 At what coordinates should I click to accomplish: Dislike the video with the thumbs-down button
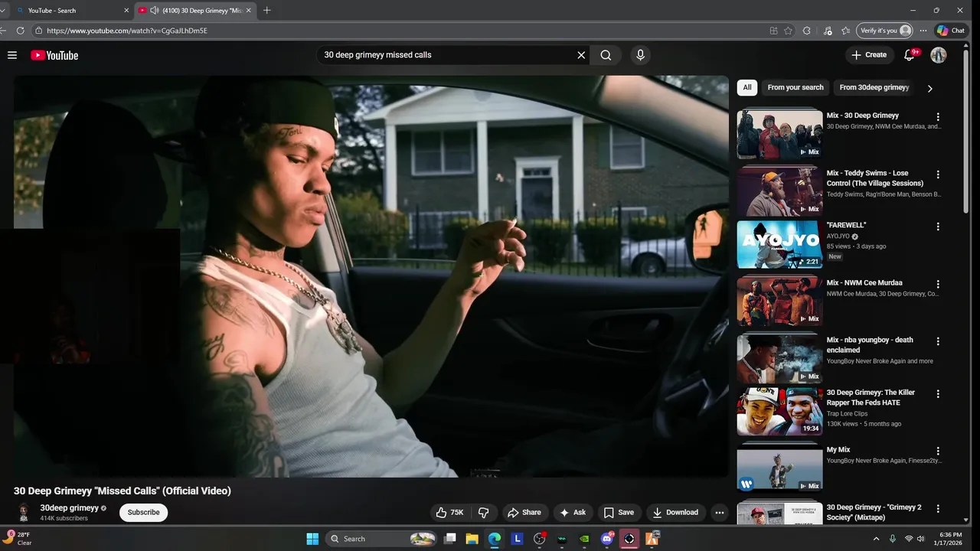(484, 513)
